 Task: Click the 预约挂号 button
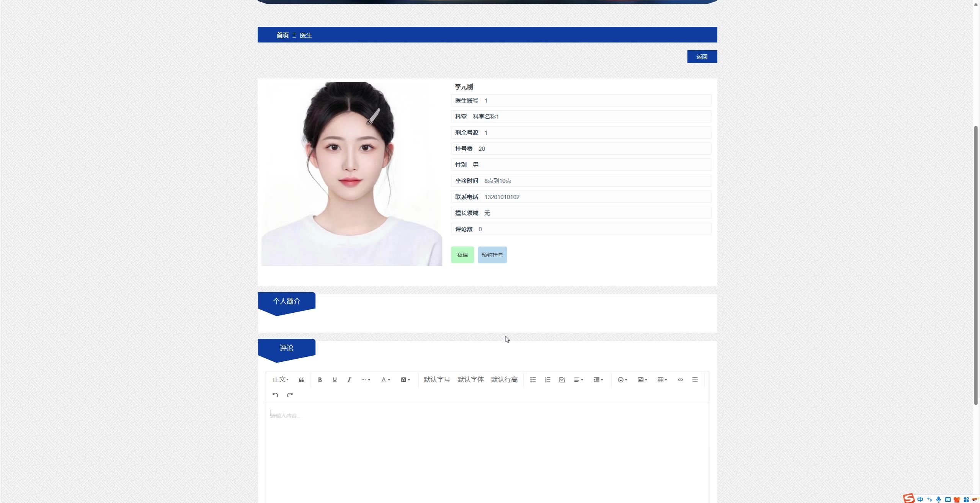(x=492, y=255)
